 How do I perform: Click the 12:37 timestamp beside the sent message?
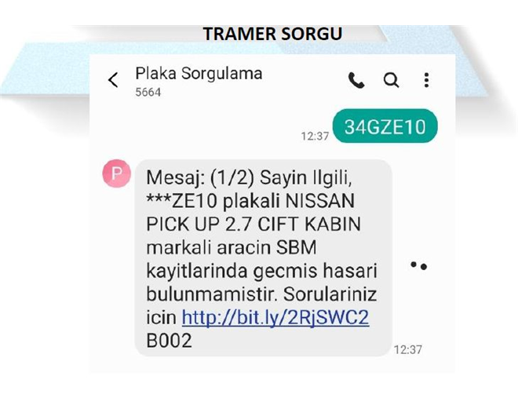315,136
